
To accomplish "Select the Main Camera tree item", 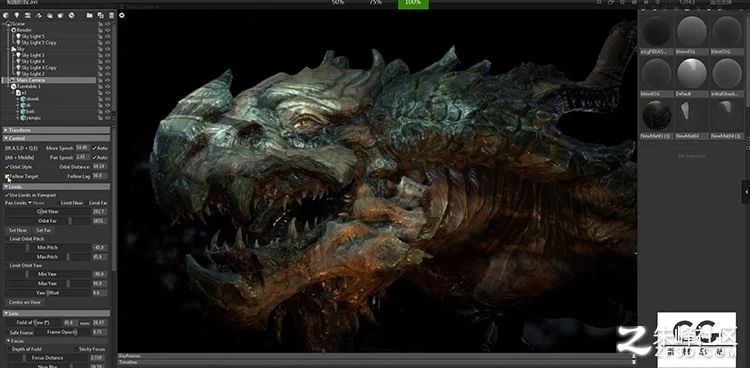I will [49, 80].
